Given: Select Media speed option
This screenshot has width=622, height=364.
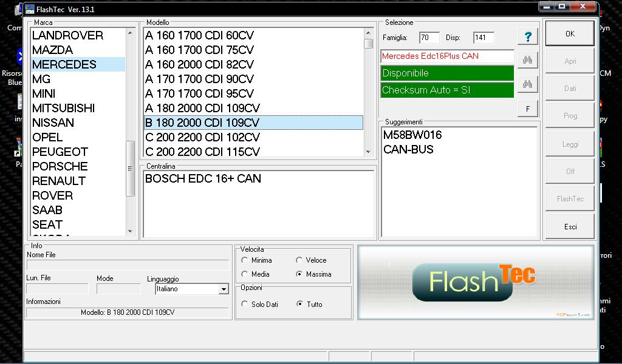Looking at the screenshot, I should tap(244, 274).
